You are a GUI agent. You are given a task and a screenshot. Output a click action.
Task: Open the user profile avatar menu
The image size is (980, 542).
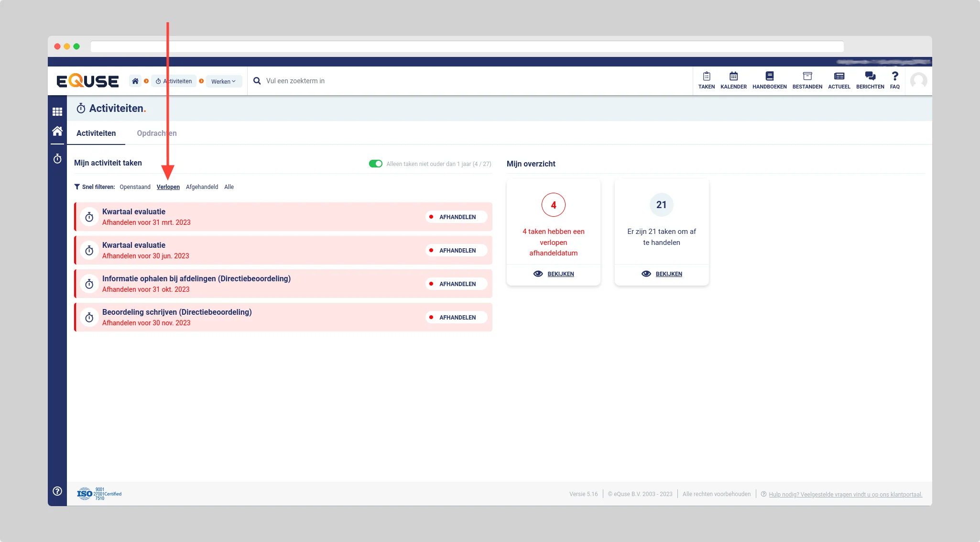click(x=918, y=81)
